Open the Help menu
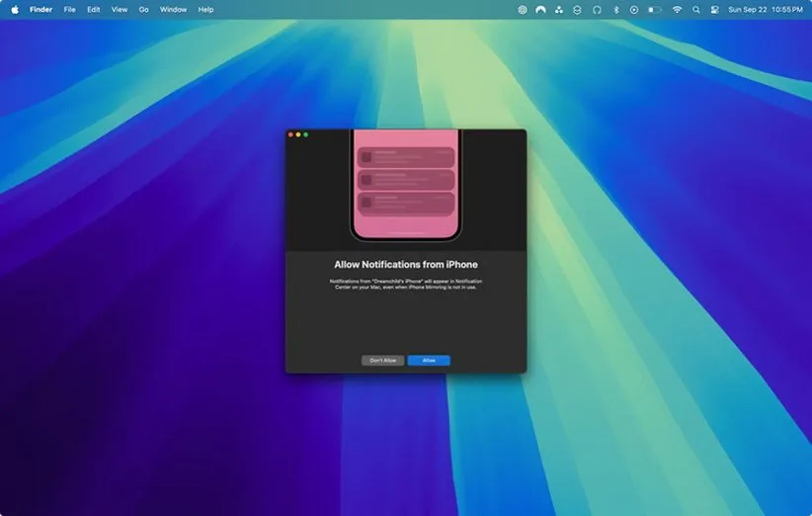This screenshot has height=516, width=812. (205, 9)
